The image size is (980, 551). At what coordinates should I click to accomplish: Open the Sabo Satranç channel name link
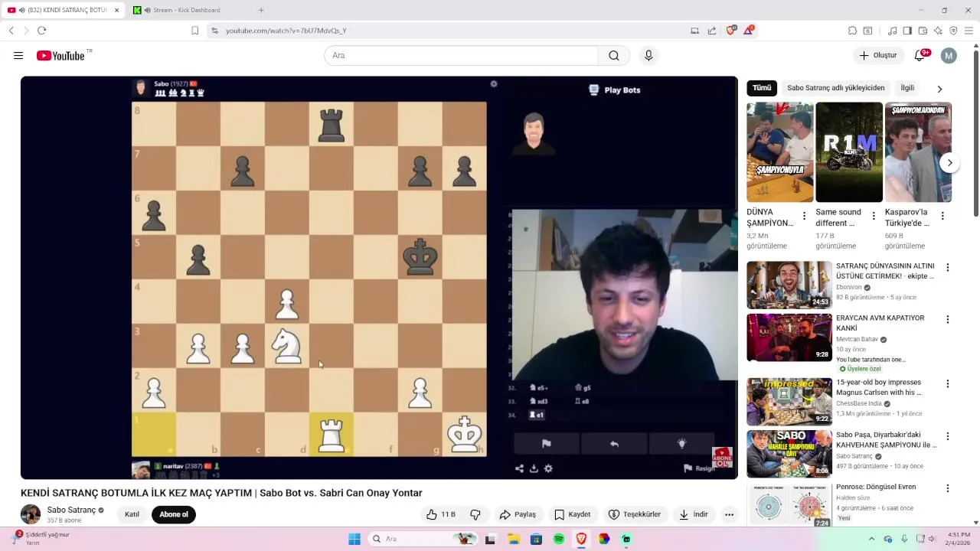71,510
